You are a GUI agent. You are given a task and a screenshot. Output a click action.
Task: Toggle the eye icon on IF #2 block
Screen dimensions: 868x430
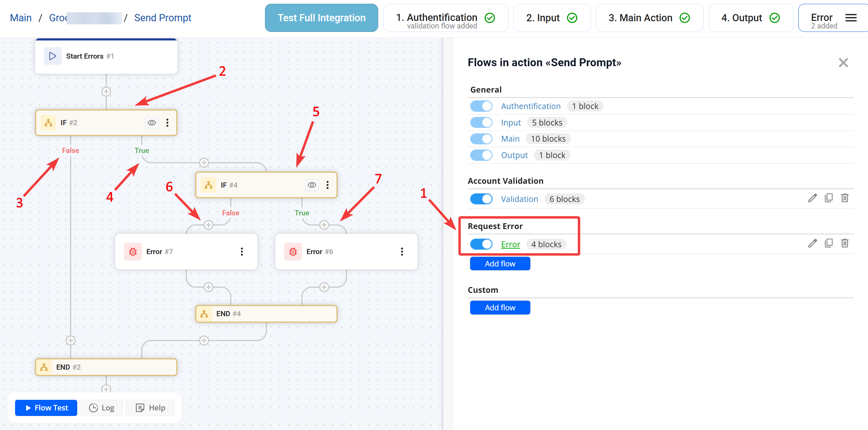point(152,123)
